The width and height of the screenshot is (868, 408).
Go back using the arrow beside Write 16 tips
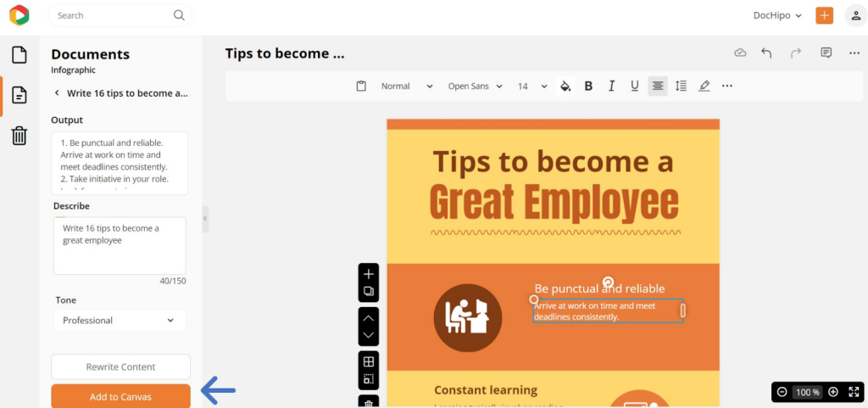[x=57, y=93]
